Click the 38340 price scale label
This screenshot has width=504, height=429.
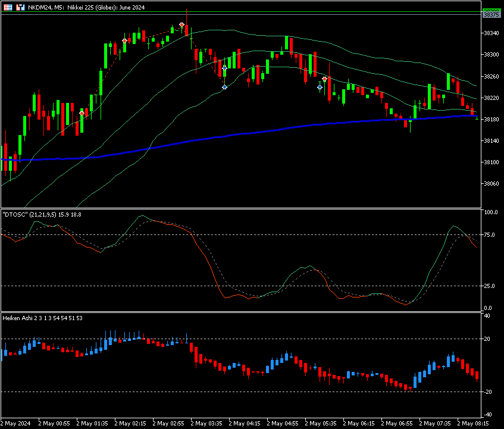(492, 33)
